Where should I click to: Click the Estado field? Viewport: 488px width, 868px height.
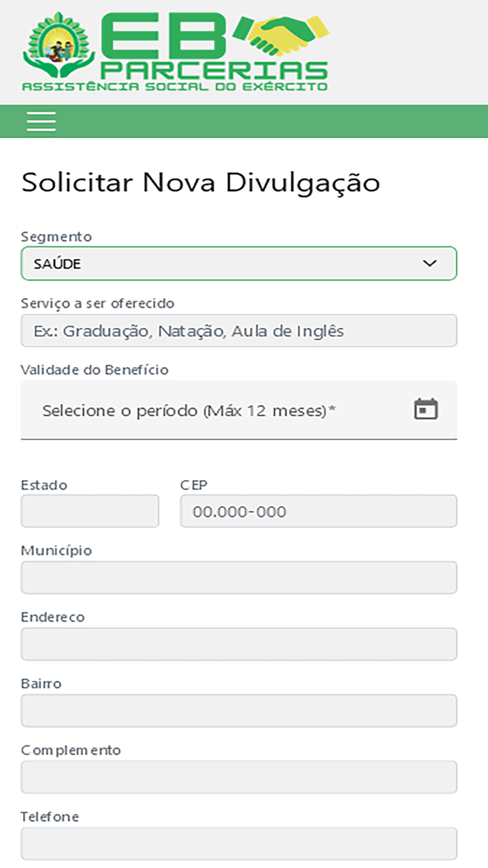click(89, 511)
